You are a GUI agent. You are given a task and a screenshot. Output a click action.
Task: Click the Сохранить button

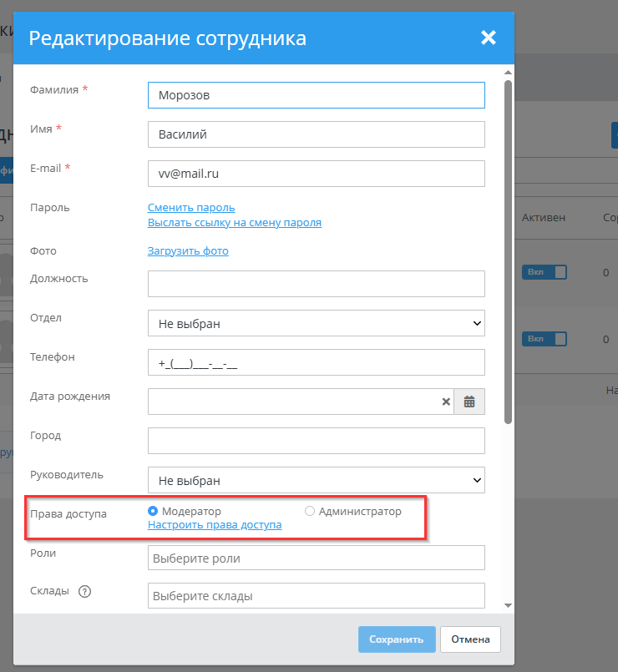click(397, 639)
